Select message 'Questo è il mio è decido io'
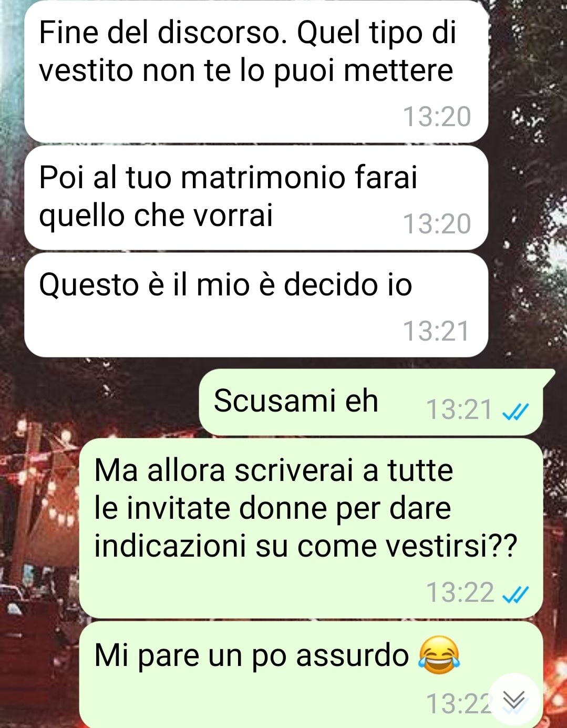 pos(256,305)
